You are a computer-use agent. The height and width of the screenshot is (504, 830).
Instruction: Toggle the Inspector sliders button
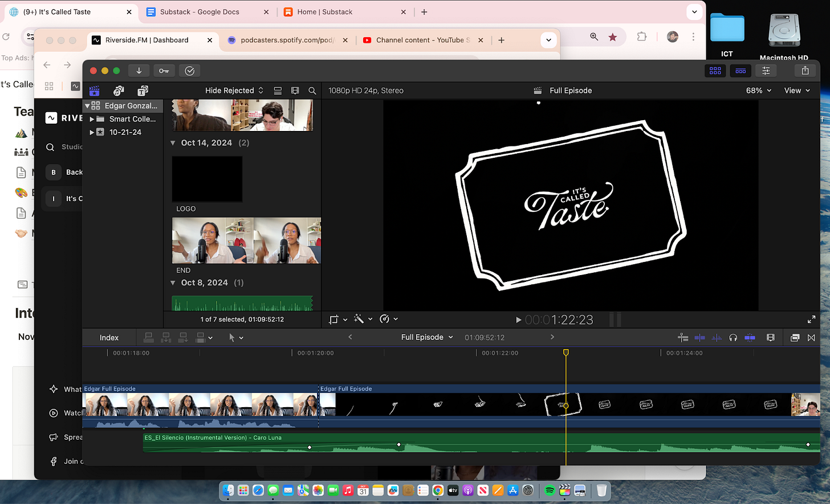[x=766, y=71]
